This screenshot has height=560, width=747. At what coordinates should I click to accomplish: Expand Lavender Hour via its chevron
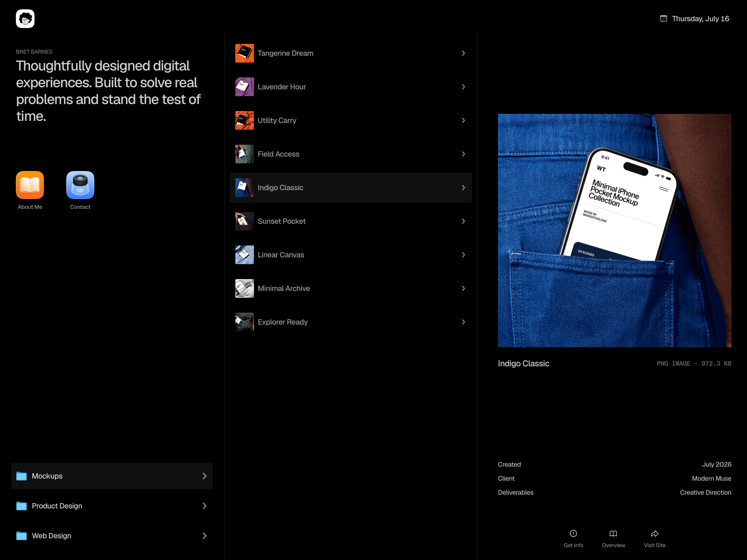463,87
